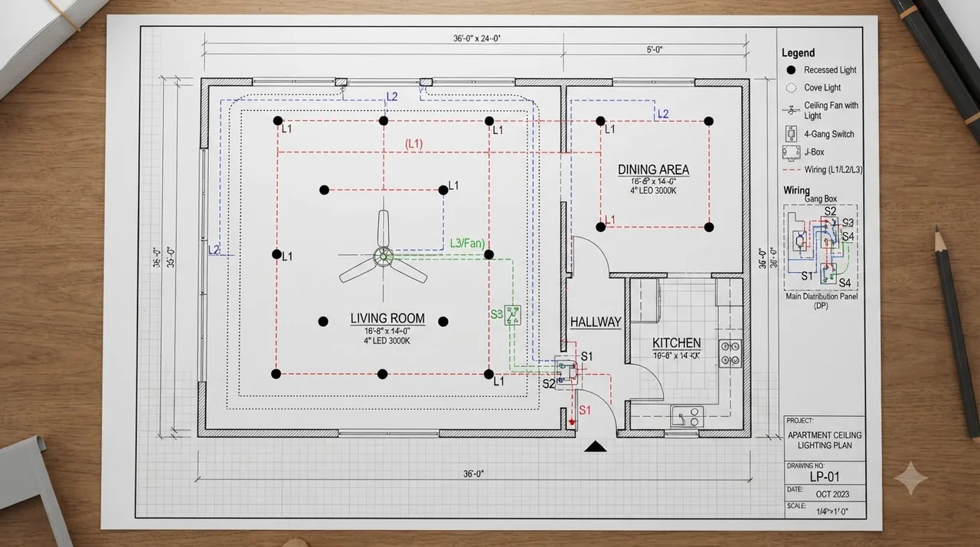Click the green S3 text label
This screenshot has width=980, height=547.
point(496,313)
